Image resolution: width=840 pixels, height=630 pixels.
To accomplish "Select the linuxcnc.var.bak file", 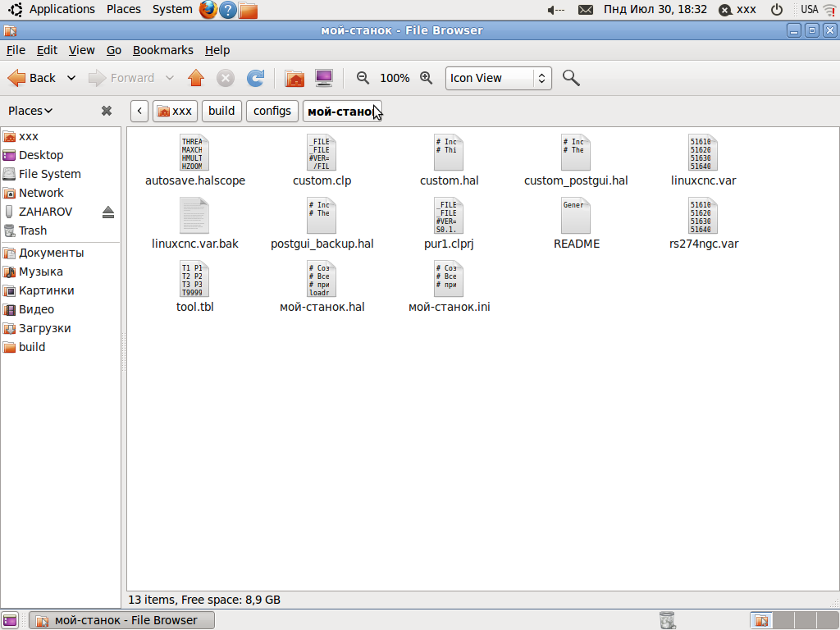I will tap(195, 224).
